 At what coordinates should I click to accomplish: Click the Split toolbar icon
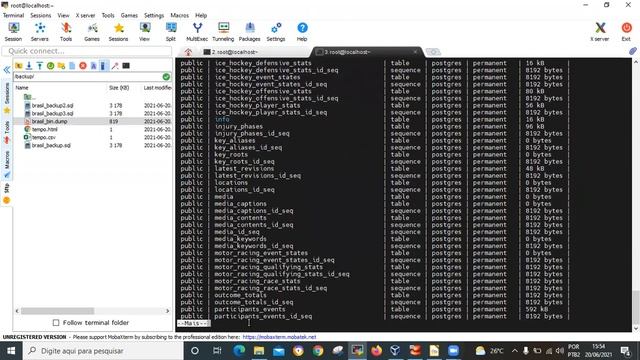click(171, 32)
